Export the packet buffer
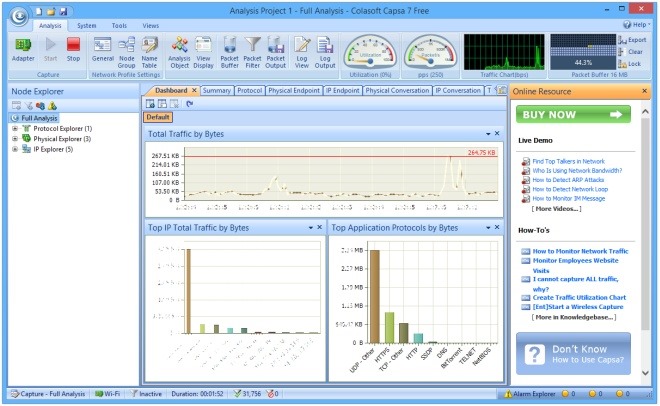660x406 pixels. coord(632,40)
